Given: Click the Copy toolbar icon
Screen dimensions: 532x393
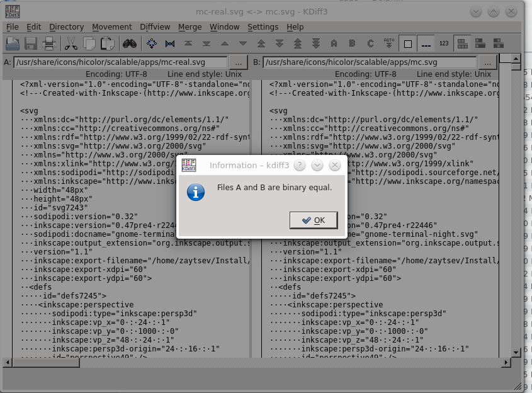Looking at the screenshot, I should pyautogui.click(x=89, y=43).
